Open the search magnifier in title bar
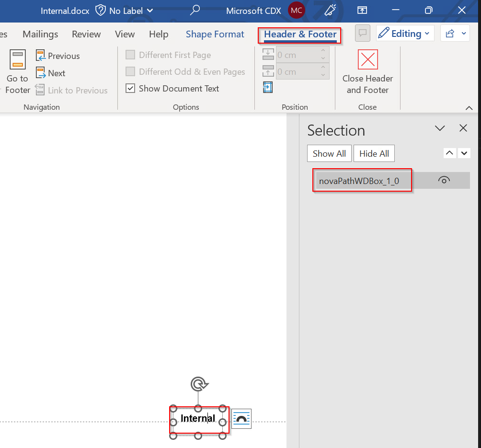This screenshot has width=481, height=448. click(195, 11)
